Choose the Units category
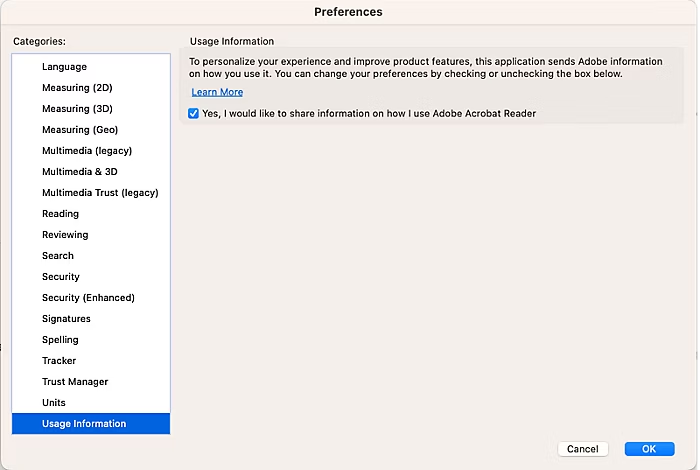Screen dimensions: 700x470 click(x=54, y=403)
